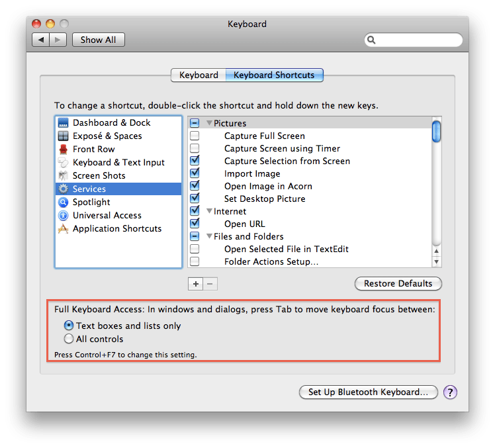Screen dimensions: 495x448
Task: Enable Folder Actions Setup checkbox
Action: point(195,262)
